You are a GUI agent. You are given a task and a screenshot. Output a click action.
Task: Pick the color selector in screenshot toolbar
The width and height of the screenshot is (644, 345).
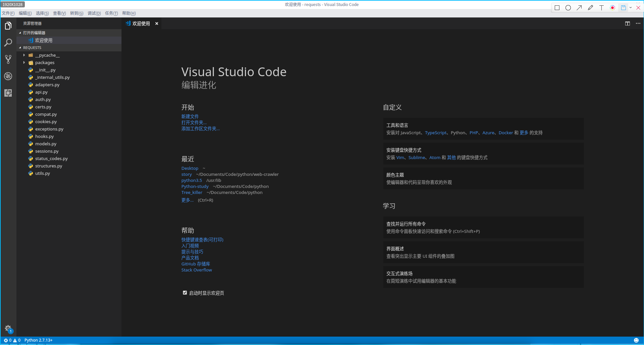click(x=612, y=8)
